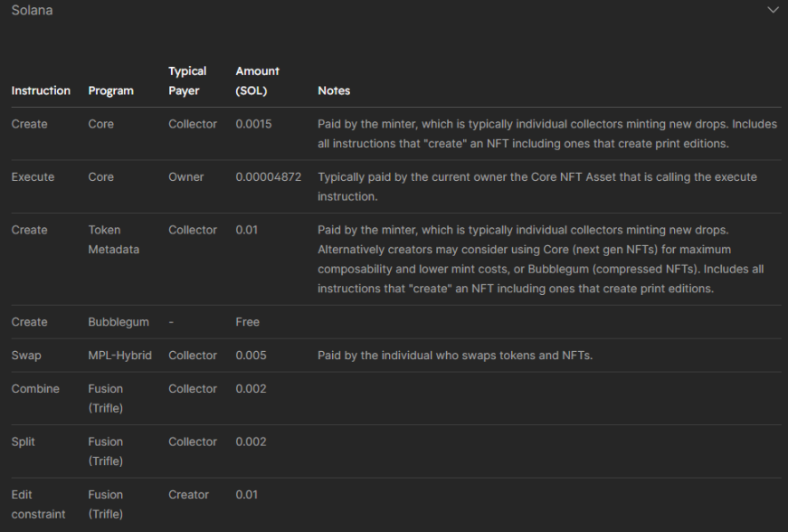The height and width of the screenshot is (532, 788).
Task: Select the Notes column header
Action: 333,90
